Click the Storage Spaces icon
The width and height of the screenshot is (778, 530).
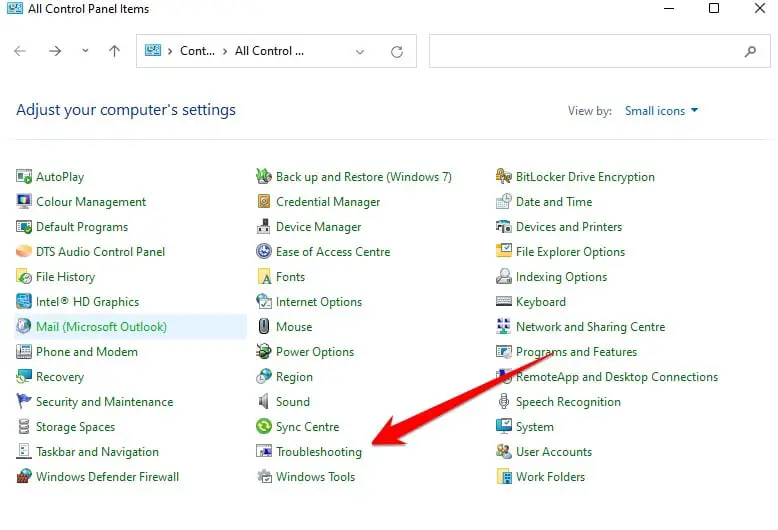[x=24, y=426]
